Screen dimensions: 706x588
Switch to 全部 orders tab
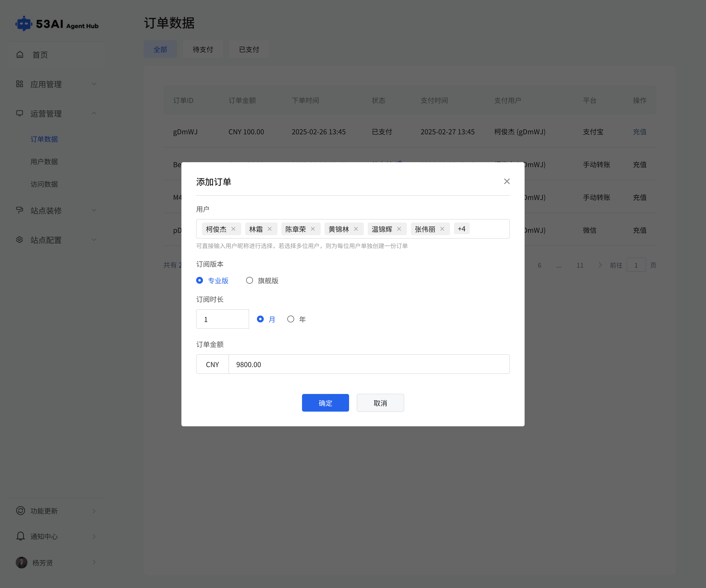(x=160, y=49)
